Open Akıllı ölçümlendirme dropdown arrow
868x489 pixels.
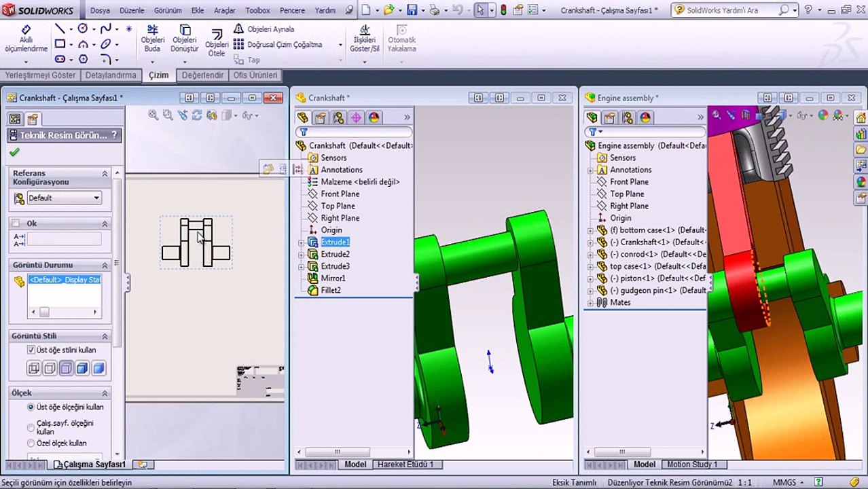tap(26, 61)
